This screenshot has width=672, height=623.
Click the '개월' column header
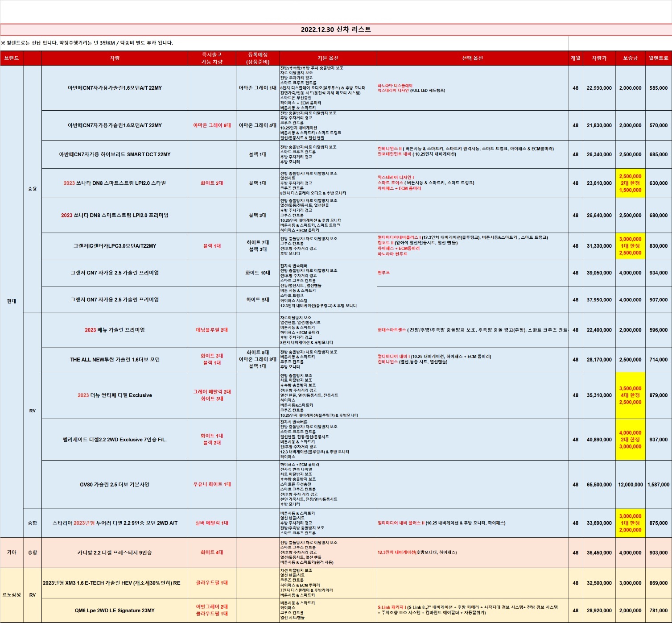point(576,58)
